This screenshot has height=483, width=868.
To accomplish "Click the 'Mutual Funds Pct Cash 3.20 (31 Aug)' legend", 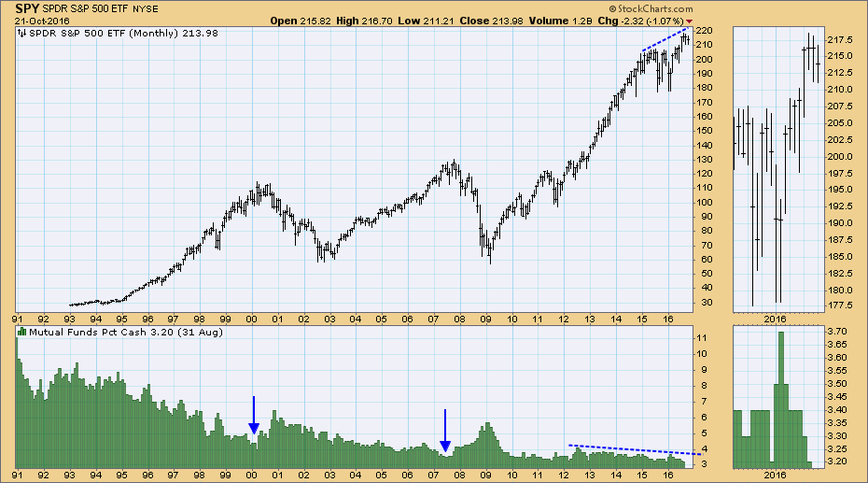I will (126, 333).
